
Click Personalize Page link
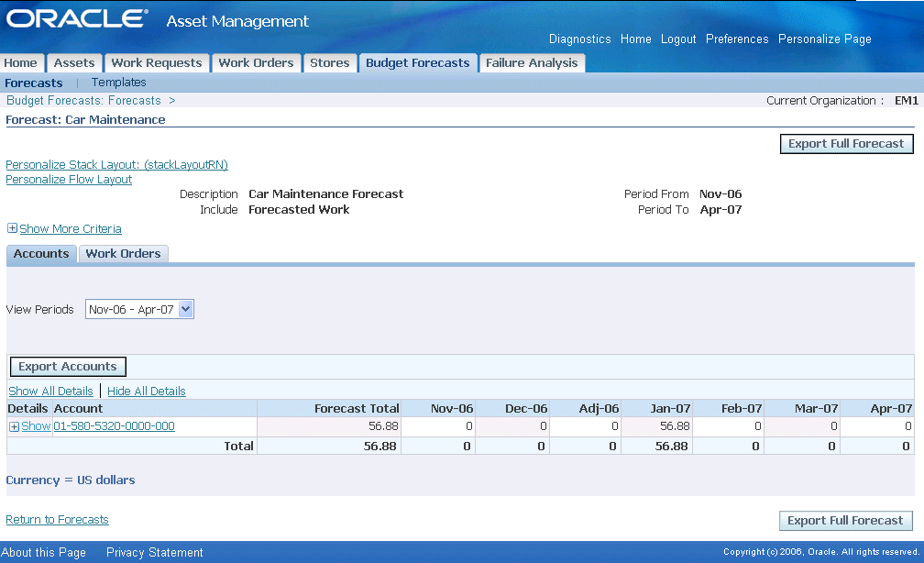point(824,39)
